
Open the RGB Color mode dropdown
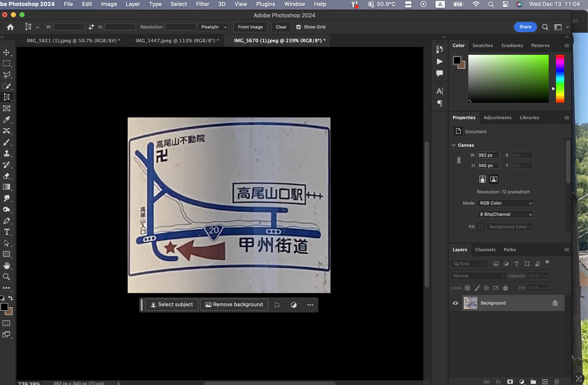coord(505,203)
